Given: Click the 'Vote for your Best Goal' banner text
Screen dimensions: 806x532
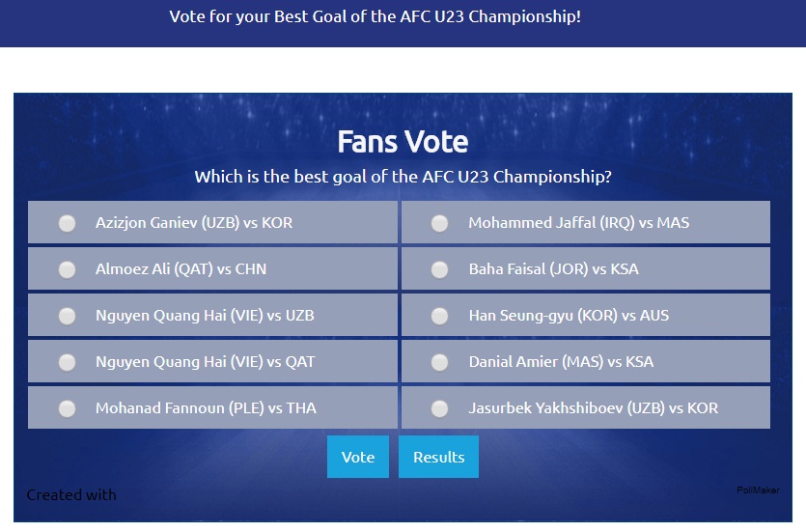Looking at the screenshot, I should pyautogui.click(x=375, y=17).
